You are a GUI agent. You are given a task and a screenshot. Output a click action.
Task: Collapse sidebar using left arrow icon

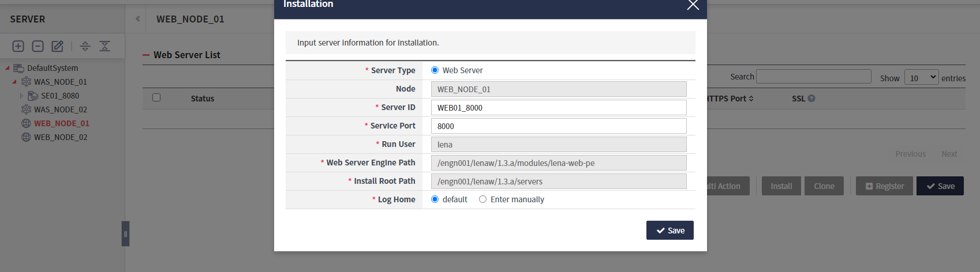[137, 19]
